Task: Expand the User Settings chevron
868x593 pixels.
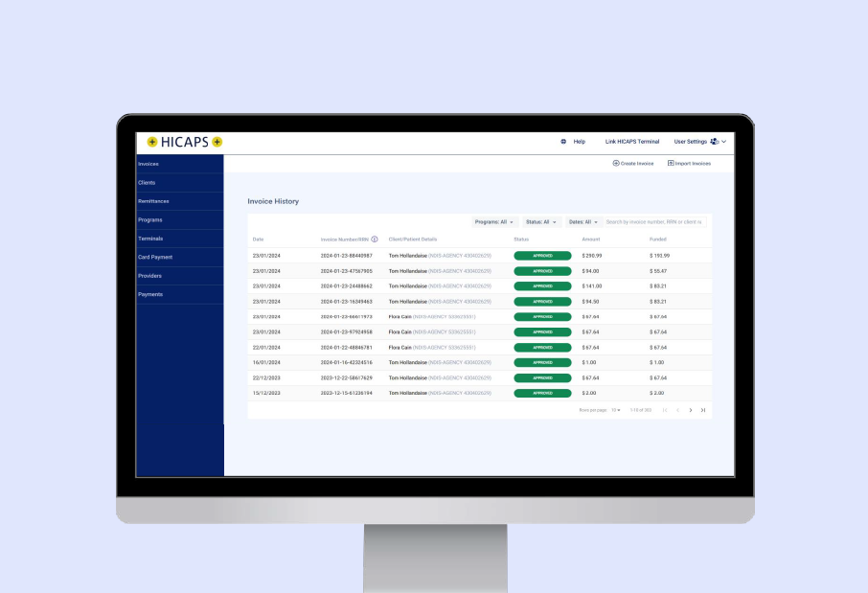Action: pos(724,142)
